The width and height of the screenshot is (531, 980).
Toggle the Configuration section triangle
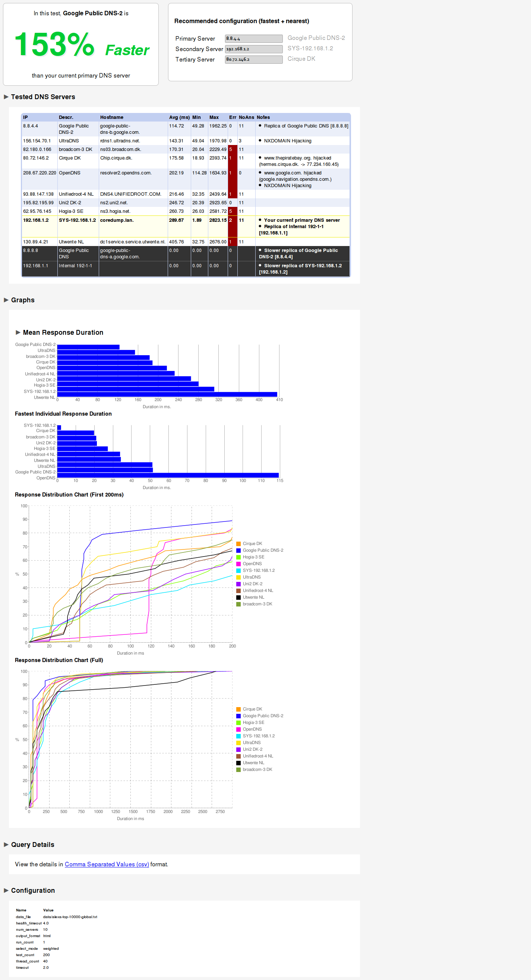click(6, 891)
